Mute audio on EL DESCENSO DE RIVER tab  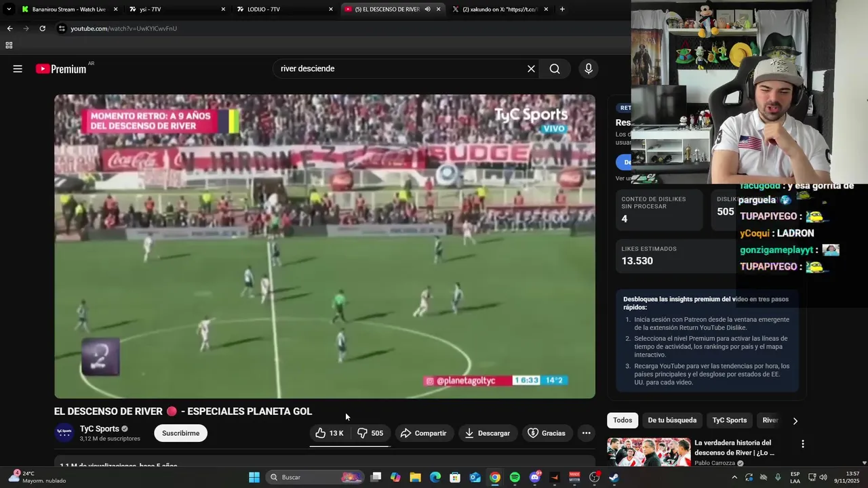[427, 9]
